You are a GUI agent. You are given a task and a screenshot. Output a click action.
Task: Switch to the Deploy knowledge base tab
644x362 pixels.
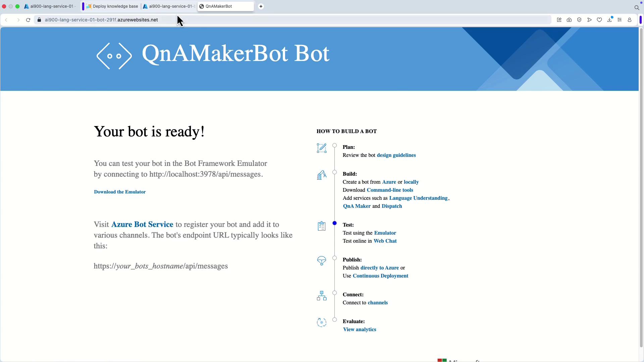point(112,6)
